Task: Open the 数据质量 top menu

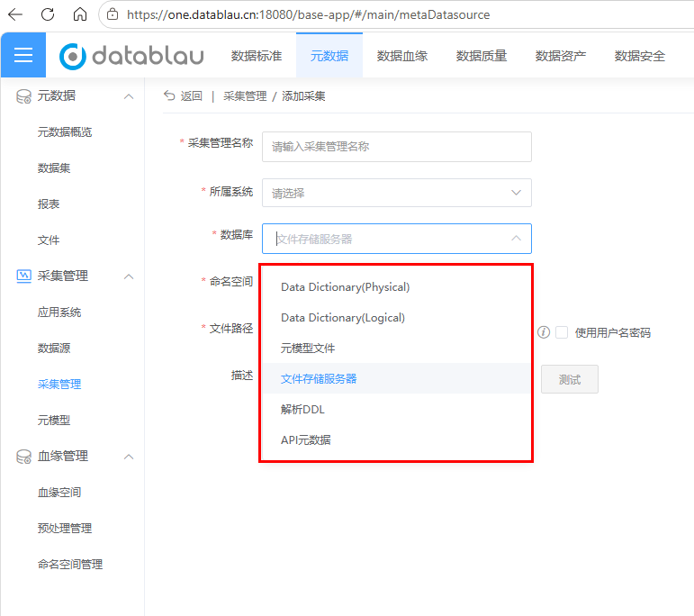Action: click(x=481, y=56)
